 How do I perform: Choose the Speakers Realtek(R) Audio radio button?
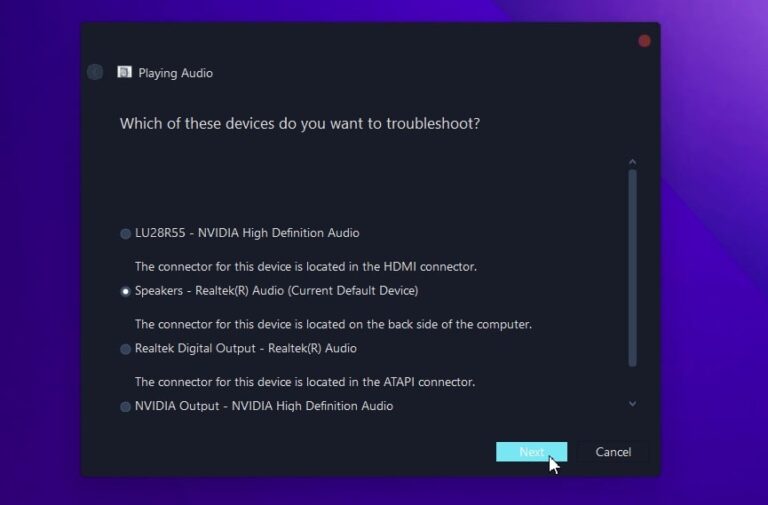(125, 291)
